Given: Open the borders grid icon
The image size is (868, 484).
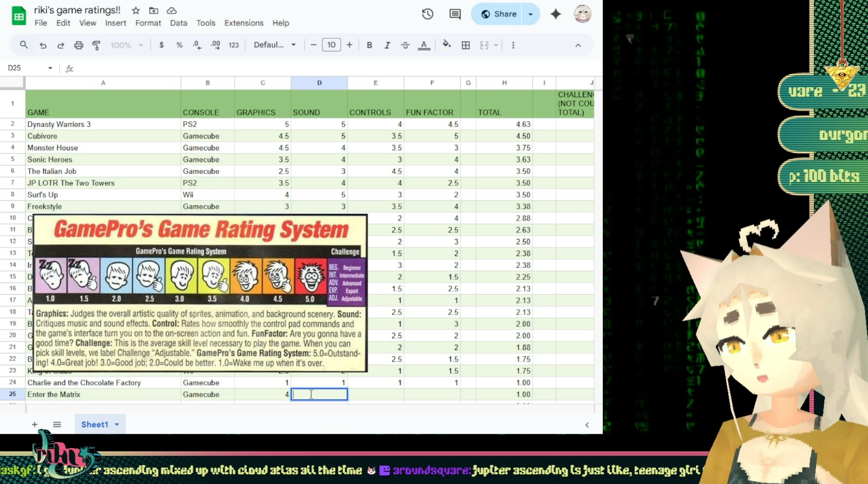Looking at the screenshot, I should tap(466, 45).
